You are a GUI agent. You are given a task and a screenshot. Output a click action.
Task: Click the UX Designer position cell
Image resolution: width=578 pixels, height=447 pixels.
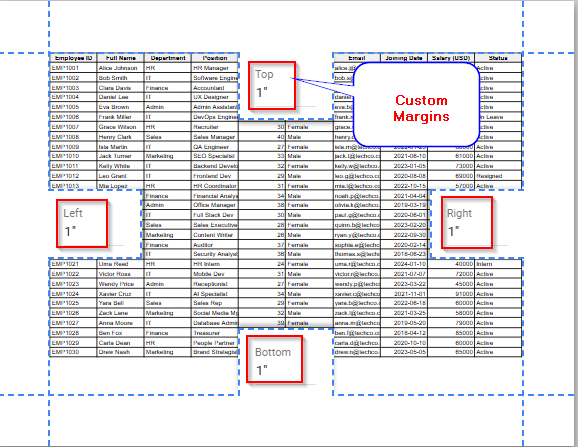(215, 97)
